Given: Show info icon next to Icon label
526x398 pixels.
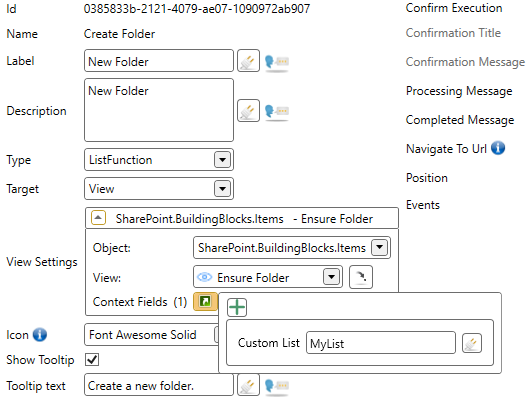Looking at the screenshot, I should [x=40, y=335].
